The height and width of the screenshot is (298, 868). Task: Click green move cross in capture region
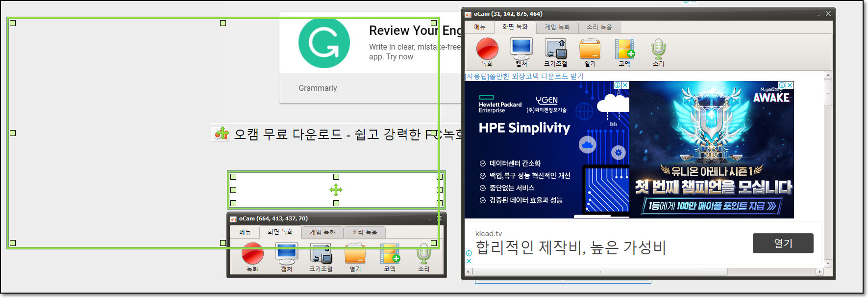coord(336,190)
